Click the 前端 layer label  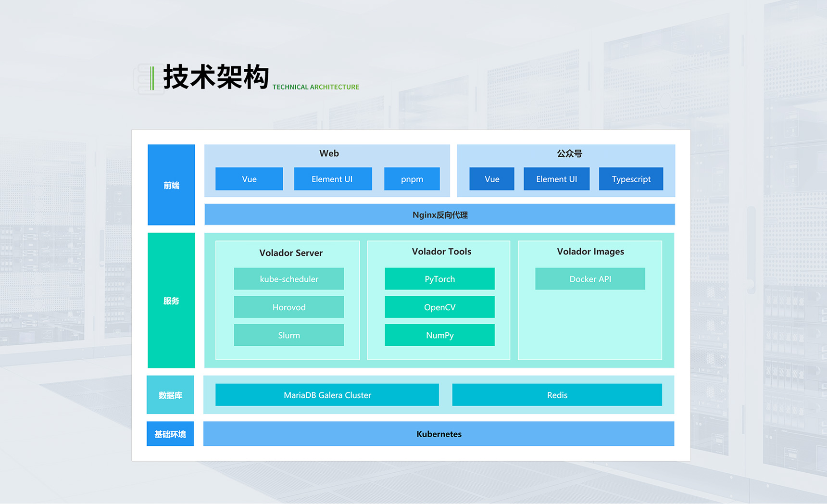pyautogui.click(x=171, y=185)
